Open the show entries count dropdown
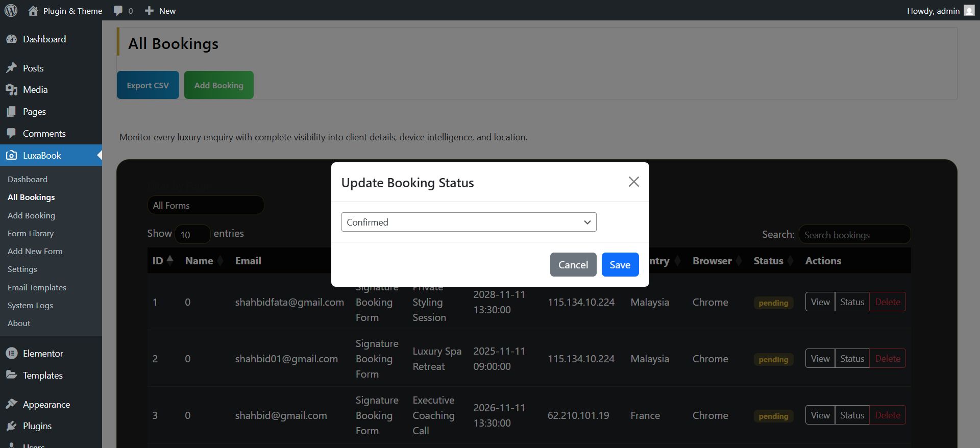 [x=192, y=234]
